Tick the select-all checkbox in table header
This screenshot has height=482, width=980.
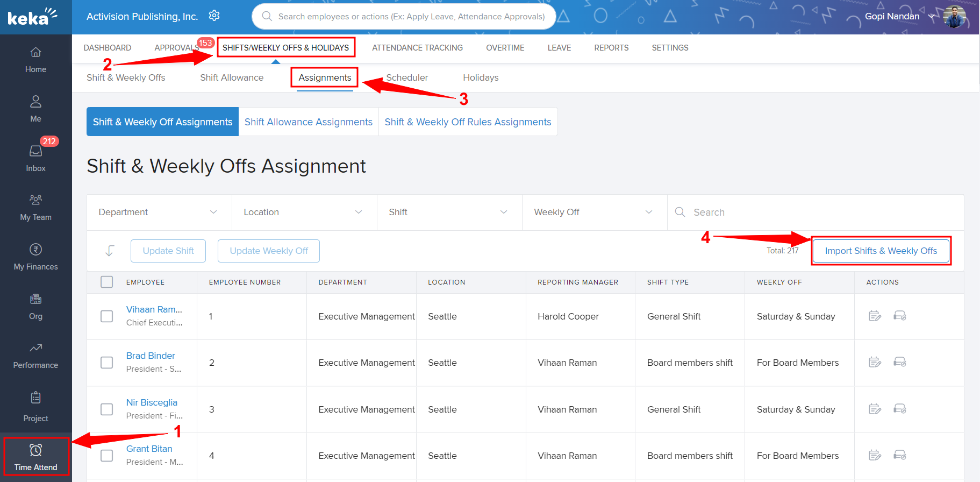[107, 282]
